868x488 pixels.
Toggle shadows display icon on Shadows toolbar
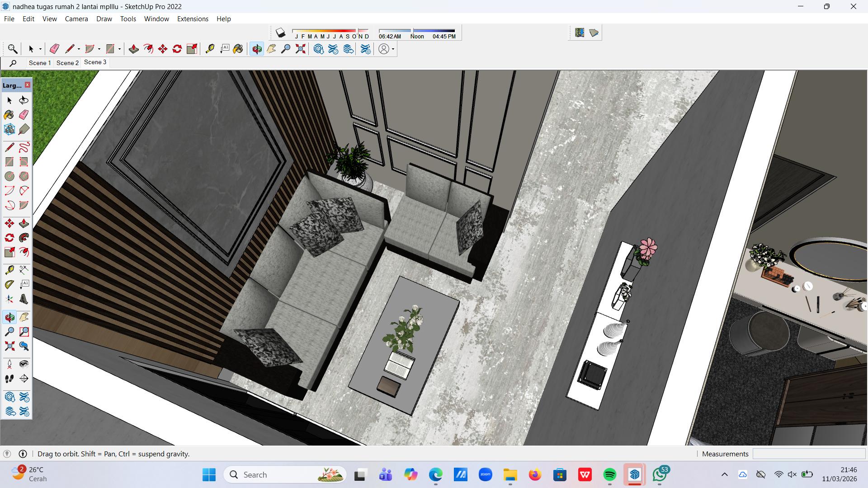(281, 33)
